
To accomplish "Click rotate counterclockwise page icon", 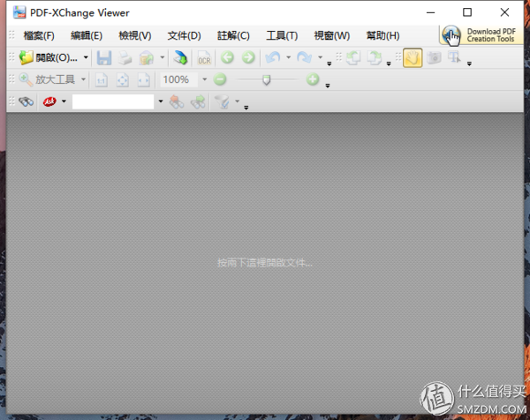I will 353,57.
